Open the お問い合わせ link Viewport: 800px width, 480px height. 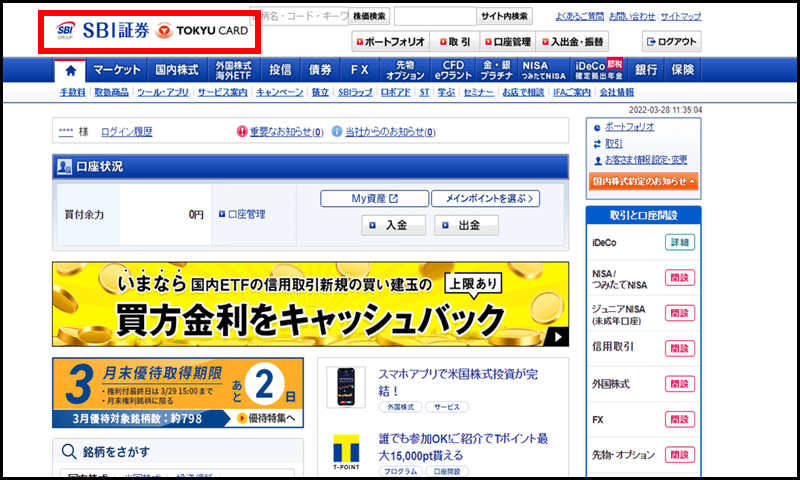point(632,17)
